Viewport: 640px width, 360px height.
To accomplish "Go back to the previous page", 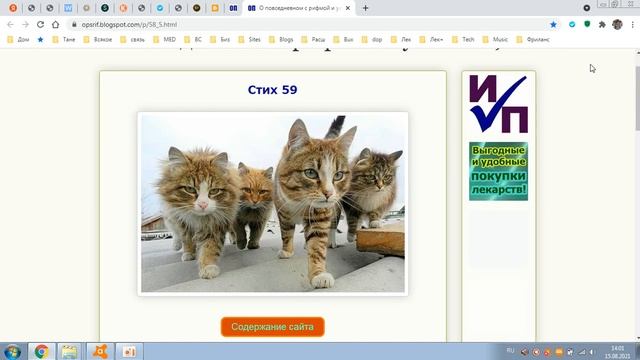I will 10,24.
